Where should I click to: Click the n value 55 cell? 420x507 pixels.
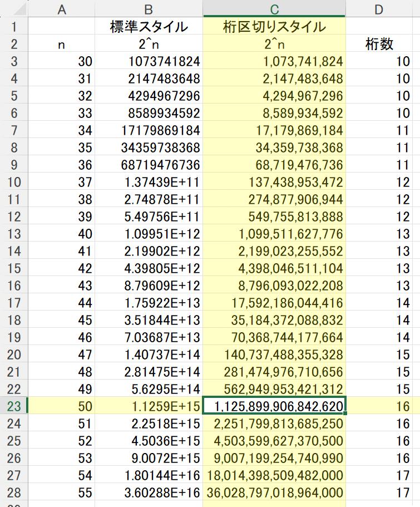click(x=61, y=493)
